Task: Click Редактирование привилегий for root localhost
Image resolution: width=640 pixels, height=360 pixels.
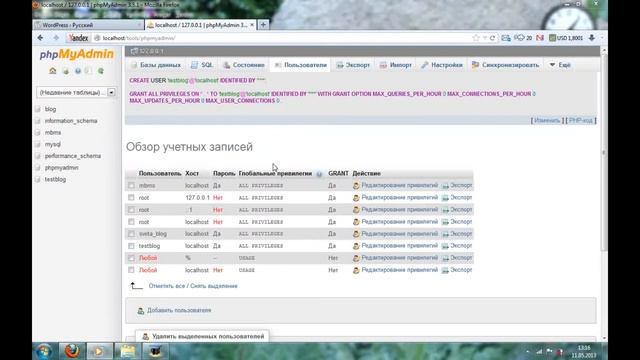Action: click(400, 222)
